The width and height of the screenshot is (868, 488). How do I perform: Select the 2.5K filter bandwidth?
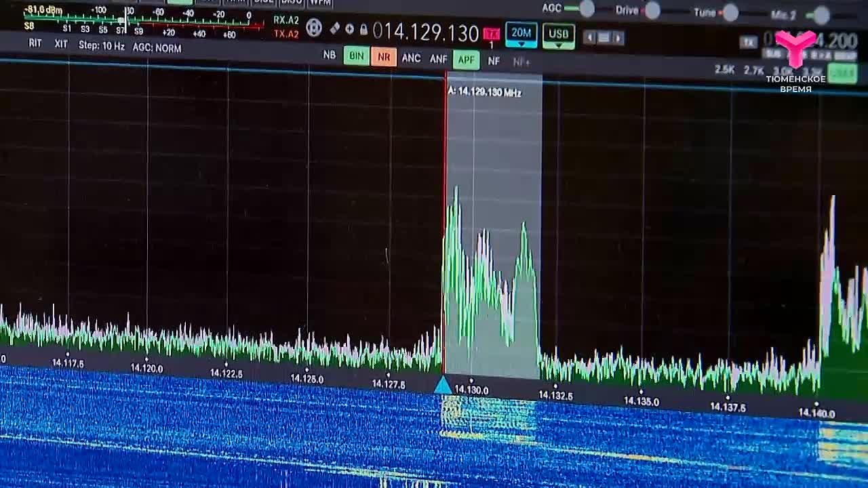725,70
